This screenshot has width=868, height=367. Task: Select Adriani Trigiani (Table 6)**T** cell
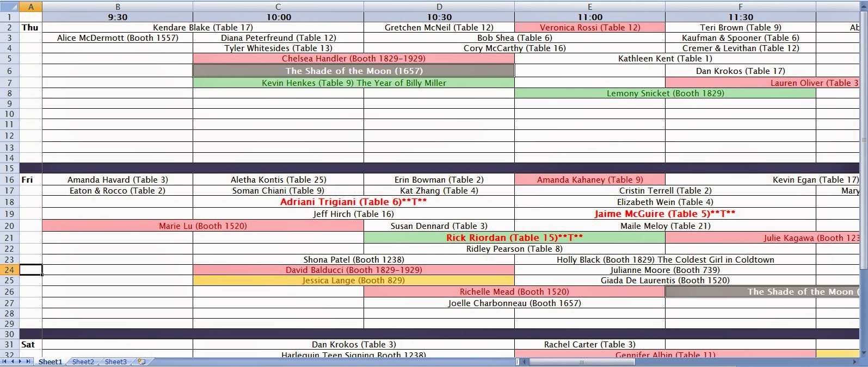[354, 202]
